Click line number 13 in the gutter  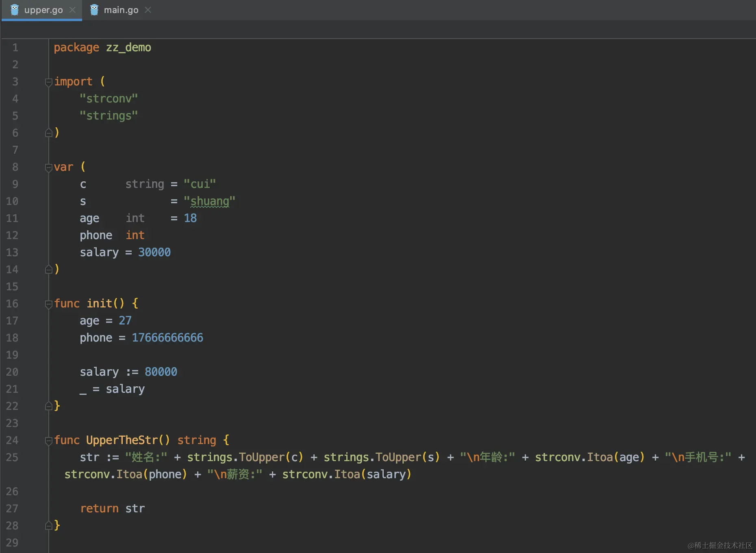(x=12, y=253)
